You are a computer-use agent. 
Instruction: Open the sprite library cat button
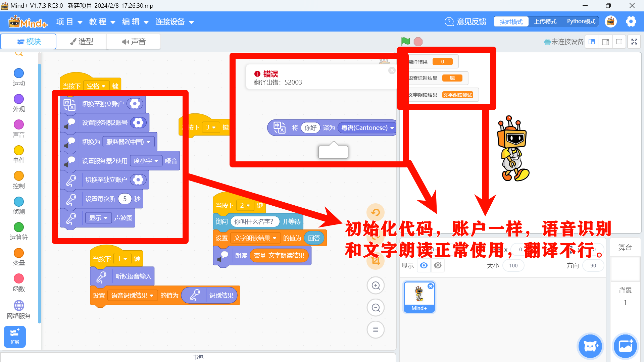(x=590, y=346)
